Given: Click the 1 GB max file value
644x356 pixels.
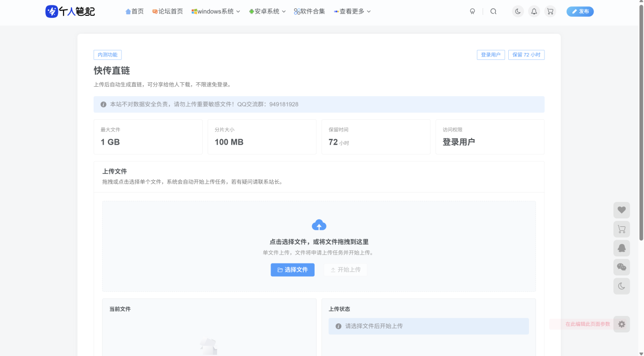Looking at the screenshot, I should tap(110, 142).
